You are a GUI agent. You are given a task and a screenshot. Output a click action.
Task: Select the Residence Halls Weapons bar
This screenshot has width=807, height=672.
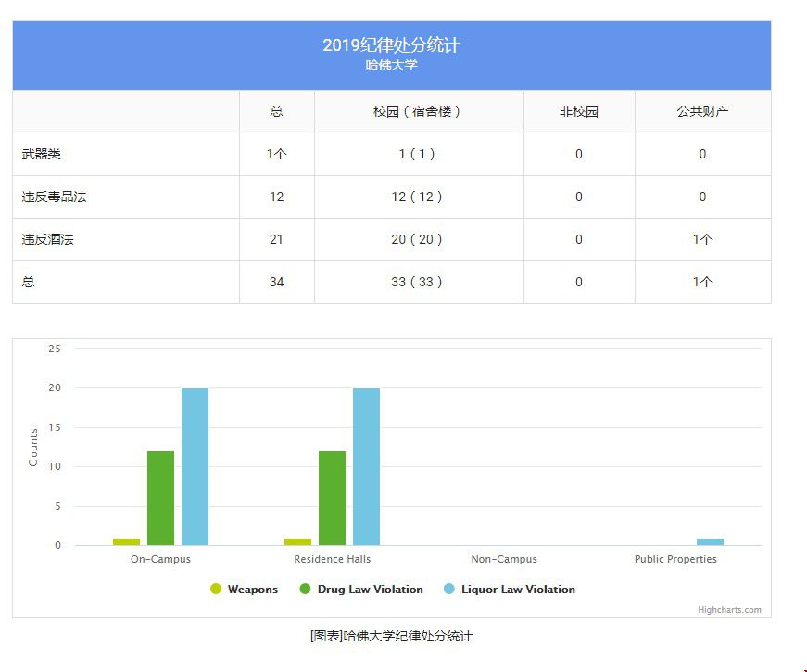pos(298,541)
